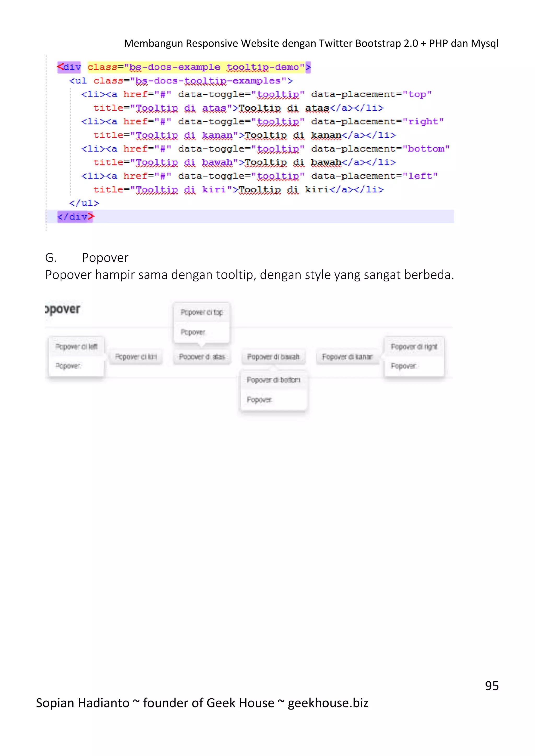
Task: Select the 'Popover di top' popover title
Action: pos(202,312)
